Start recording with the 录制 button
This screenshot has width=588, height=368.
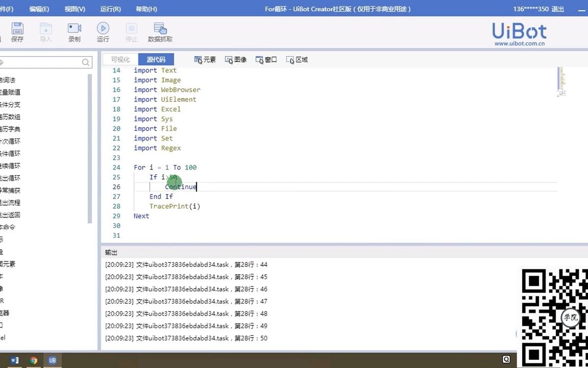click(74, 32)
